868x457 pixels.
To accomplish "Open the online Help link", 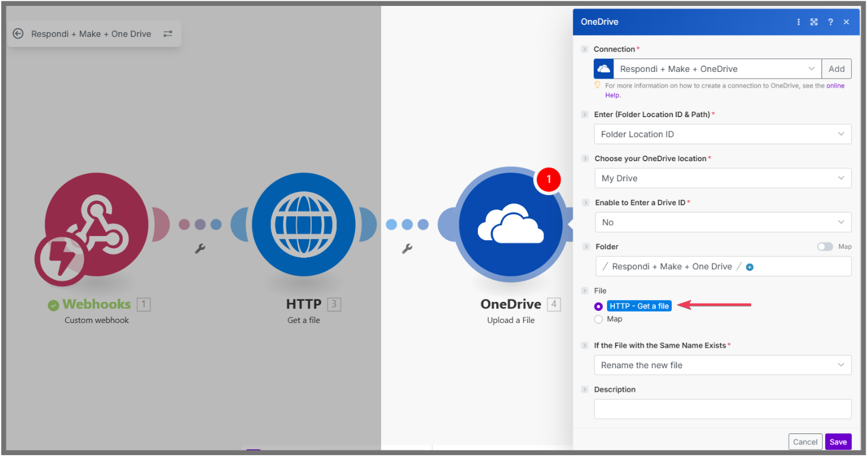I will coord(835,86).
